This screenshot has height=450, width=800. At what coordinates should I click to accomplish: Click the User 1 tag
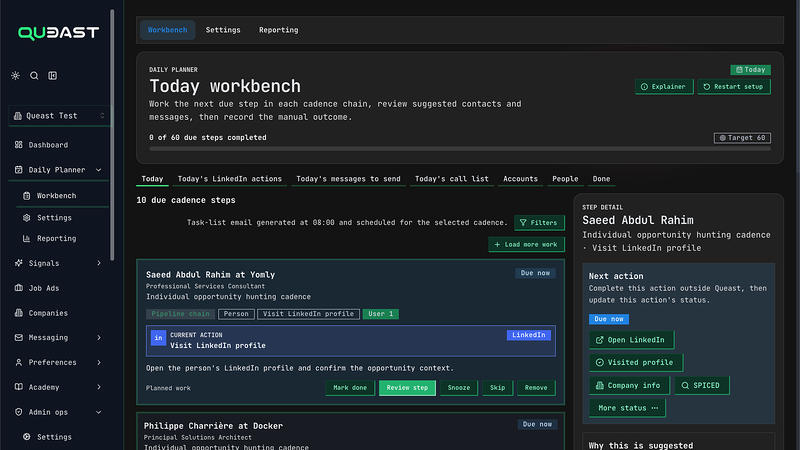381,314
